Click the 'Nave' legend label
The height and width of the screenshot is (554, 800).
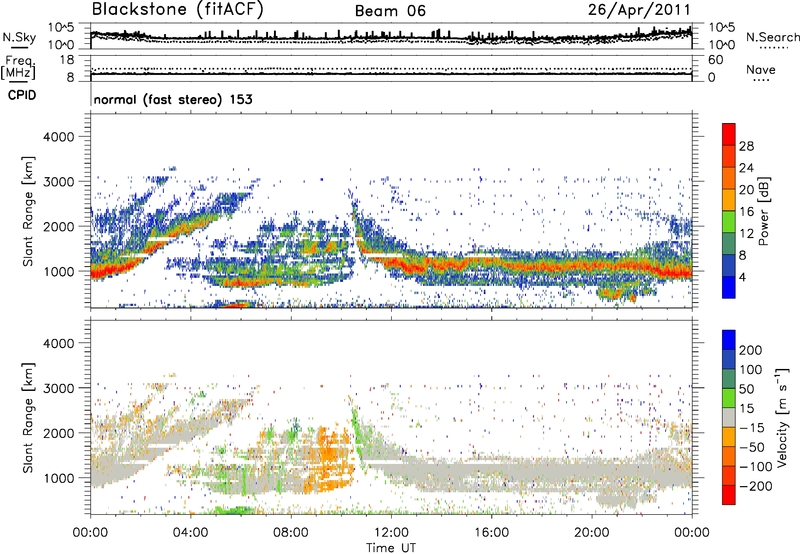[761, 70]
